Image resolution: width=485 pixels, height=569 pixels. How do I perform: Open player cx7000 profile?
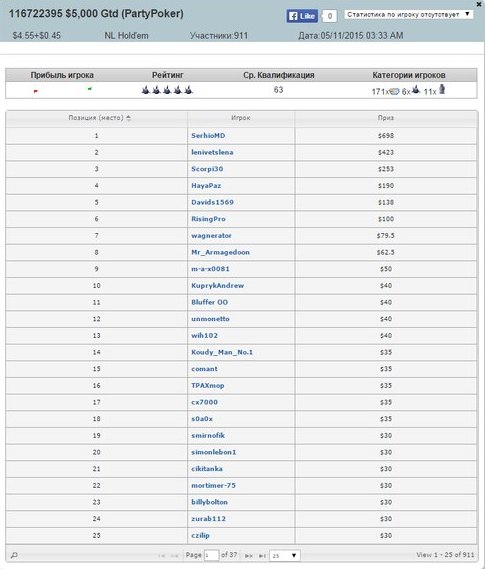pyautogui.click(x=204, y=402)
